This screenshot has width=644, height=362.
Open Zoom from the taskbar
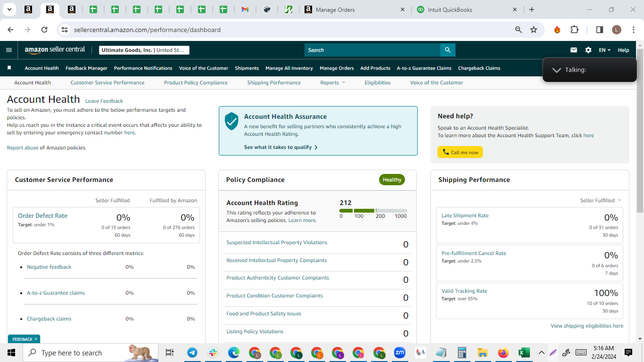pyautogui.click(x=400, y=353)
